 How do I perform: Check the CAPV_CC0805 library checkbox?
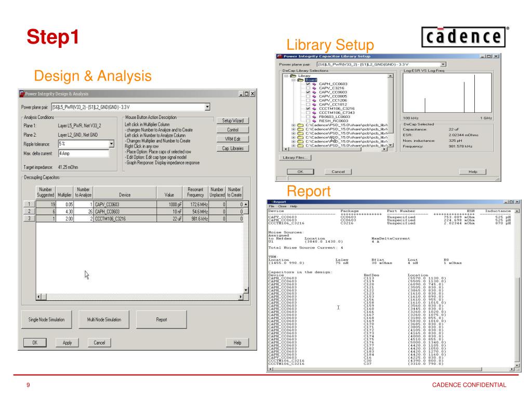[308, 96]
